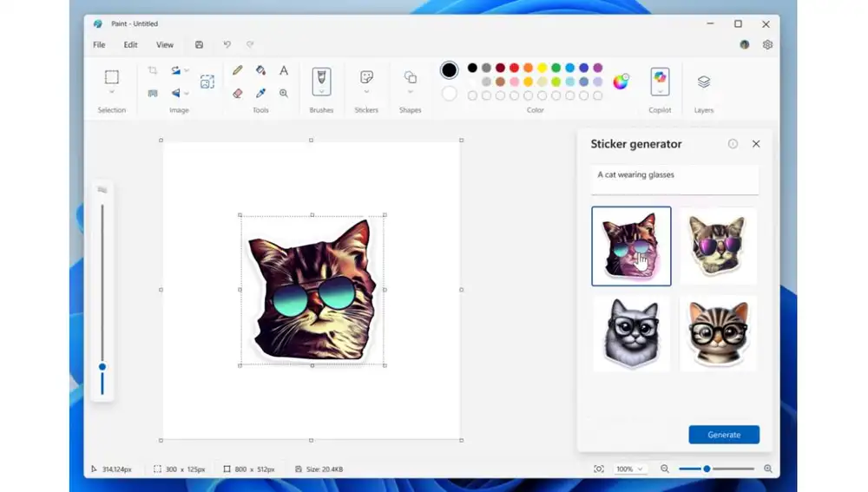
Task: Select the dark cat with teal sunglasses sticker
Action: (631, 246)
